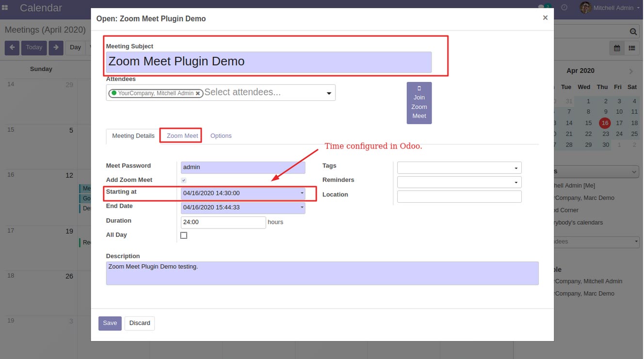Discard the meeting changes

(x=140, y=324)
